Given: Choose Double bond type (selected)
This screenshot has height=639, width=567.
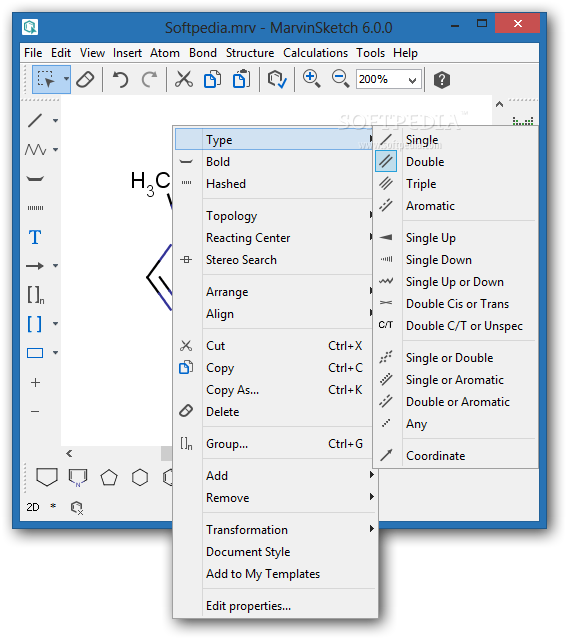Looking at the screenshot, I should [456, 161].
